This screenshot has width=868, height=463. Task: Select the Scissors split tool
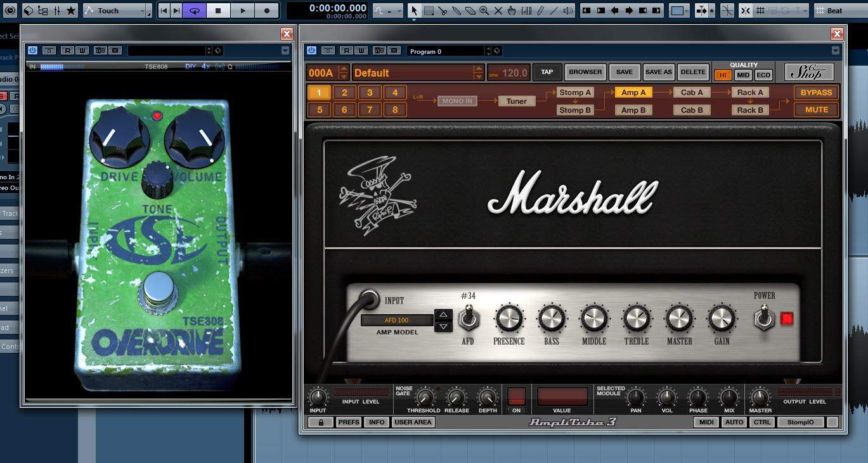(x=443, y=11)
